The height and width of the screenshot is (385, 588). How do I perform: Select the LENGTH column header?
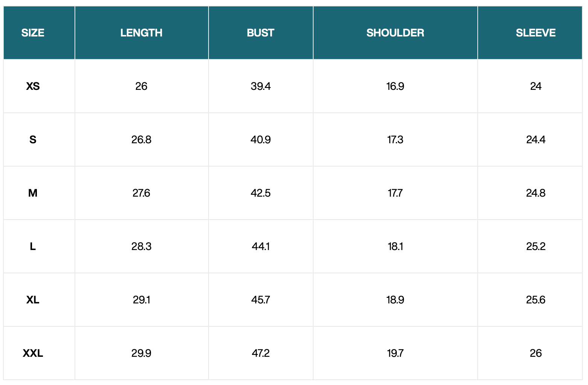coord(141,33)
